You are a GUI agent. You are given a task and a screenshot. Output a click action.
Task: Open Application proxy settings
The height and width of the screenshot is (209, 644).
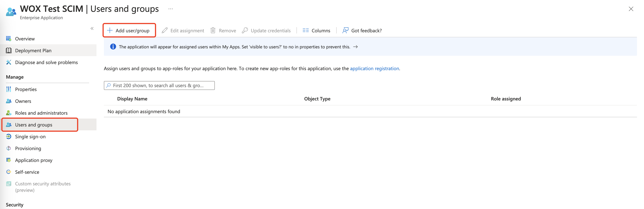33,160
